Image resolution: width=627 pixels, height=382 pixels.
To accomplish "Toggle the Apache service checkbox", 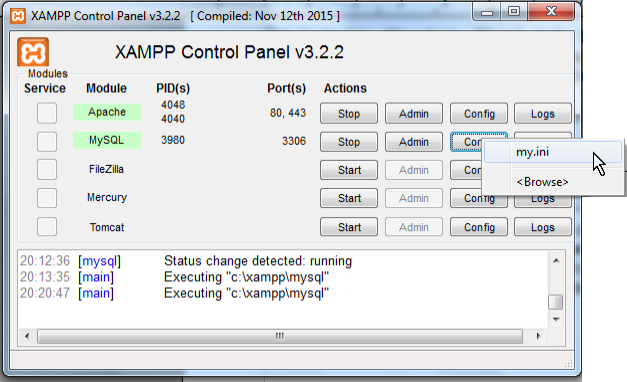I will [x=47, y=113].
